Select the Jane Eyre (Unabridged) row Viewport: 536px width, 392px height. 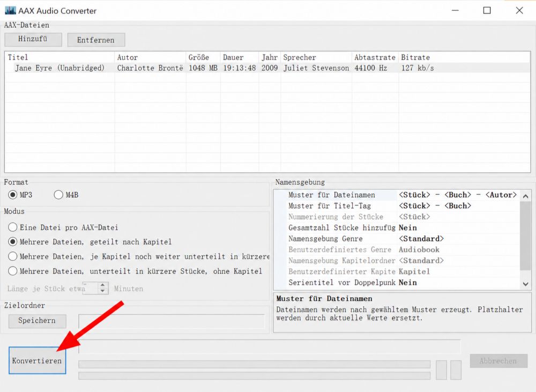click(x=267, y=68)
